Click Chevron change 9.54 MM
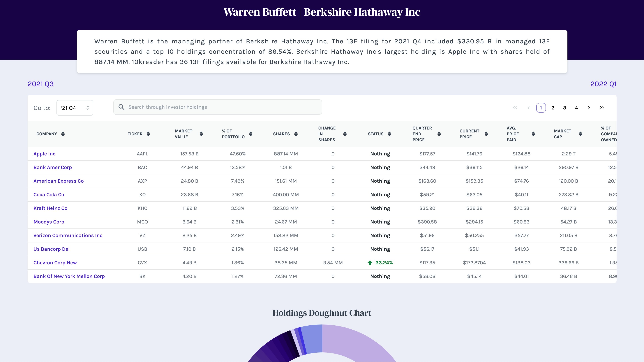Image resolution: width=644 pixels, height=362 pixels. pos(333,263)
